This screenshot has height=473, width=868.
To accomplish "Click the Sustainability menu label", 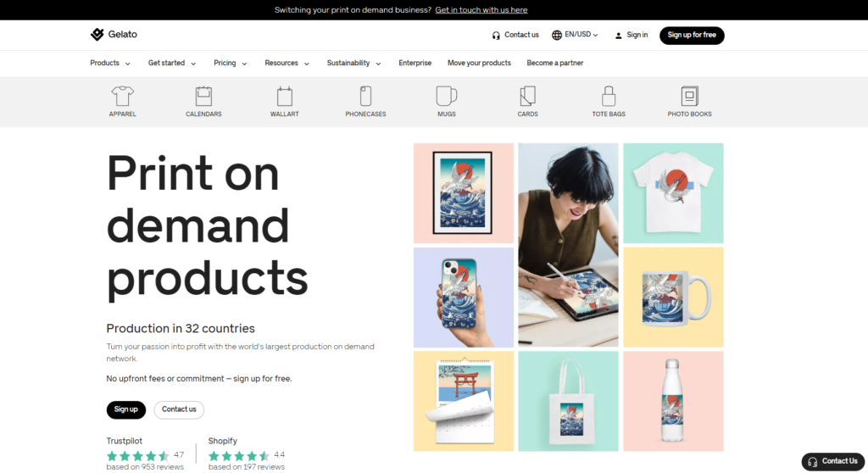I will pos(348,63).
